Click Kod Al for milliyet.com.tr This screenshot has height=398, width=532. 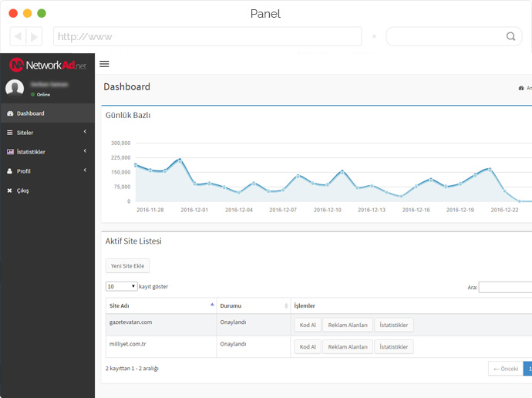[308, 347]
